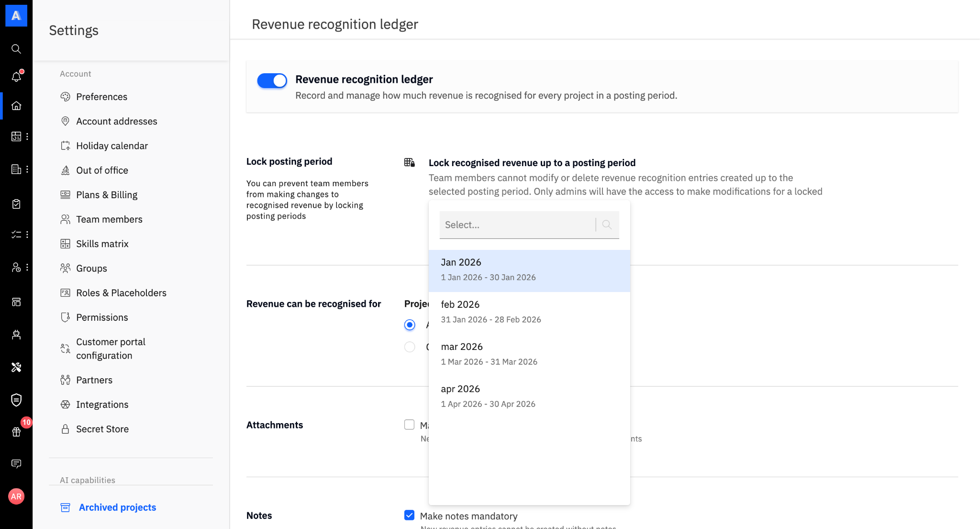Go to the home icon in the sidebar
Image resolution: width=980 pixels, height=529 pixels.
point(16,106)
